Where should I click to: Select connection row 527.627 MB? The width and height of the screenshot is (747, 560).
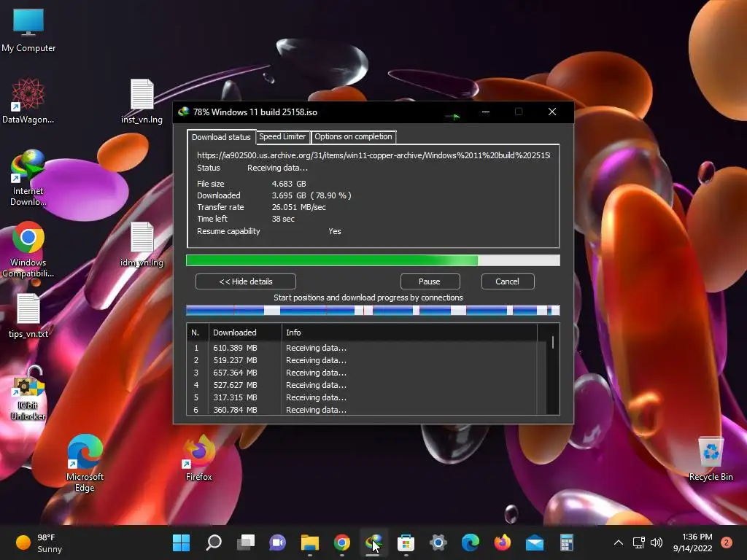pyautogui.click(x=366, y=385)
